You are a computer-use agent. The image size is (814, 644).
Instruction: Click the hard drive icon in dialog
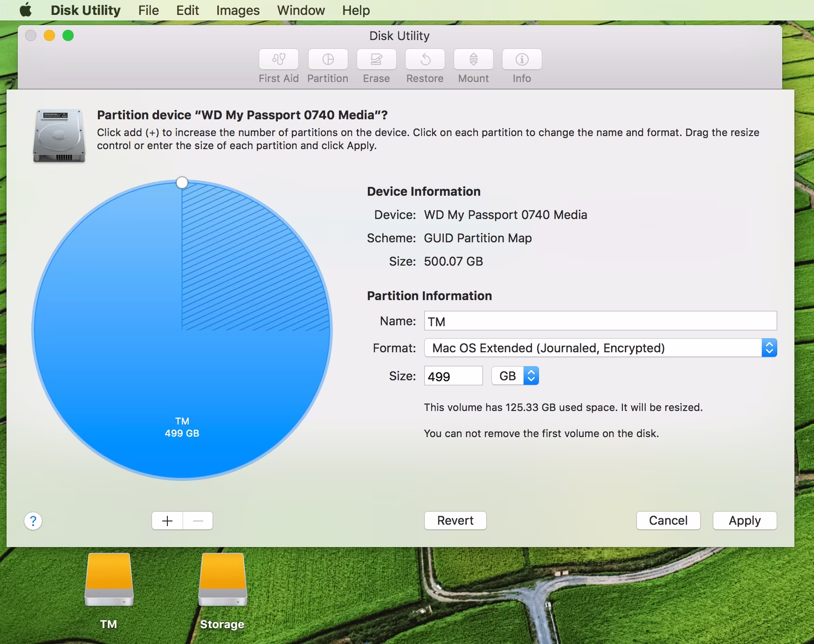tap(59, 136)
